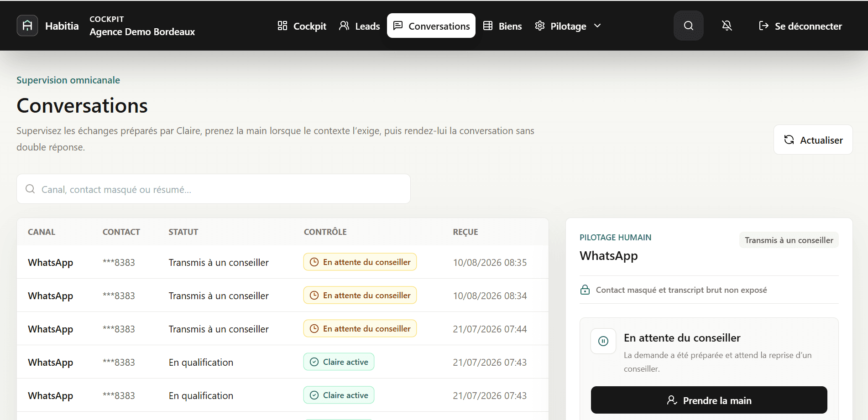The width and height of the screenshot is (868, 420).
Task: Click En attente du conseiller badge in 08:35 row
Action: pyautogui.click(x=360, y=262)
